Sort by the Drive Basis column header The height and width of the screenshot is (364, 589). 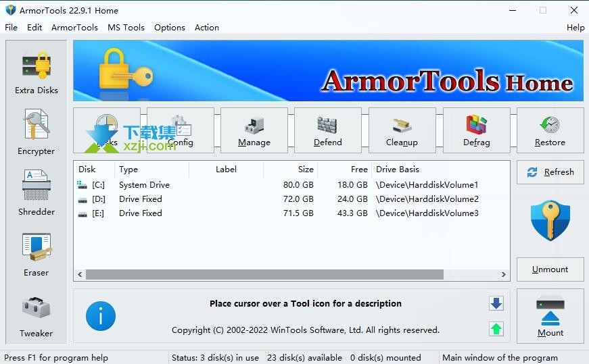pyautogui.click(x=441, y=170)
